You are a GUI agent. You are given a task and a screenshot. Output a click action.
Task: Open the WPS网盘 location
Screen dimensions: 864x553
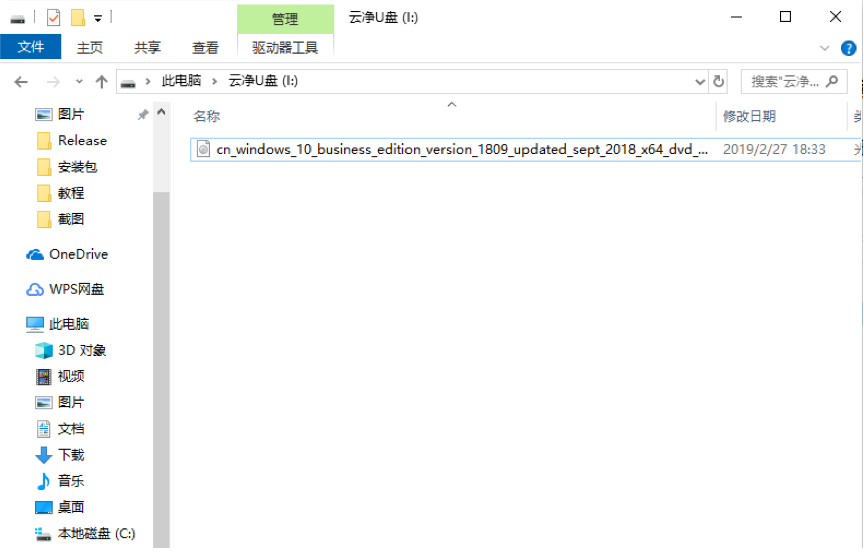[x=76, y=290]
